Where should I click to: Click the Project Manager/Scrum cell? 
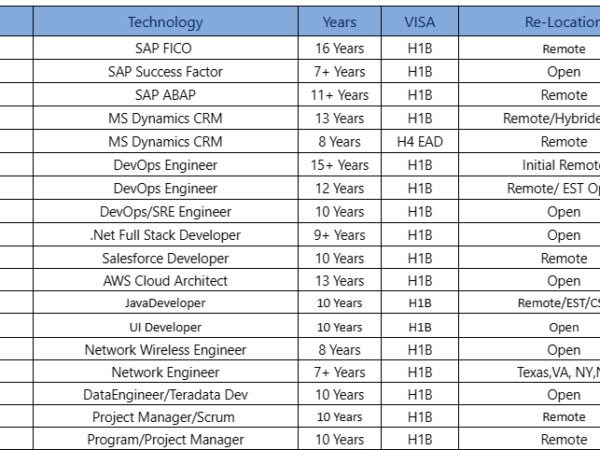click(x=165, y=417)
